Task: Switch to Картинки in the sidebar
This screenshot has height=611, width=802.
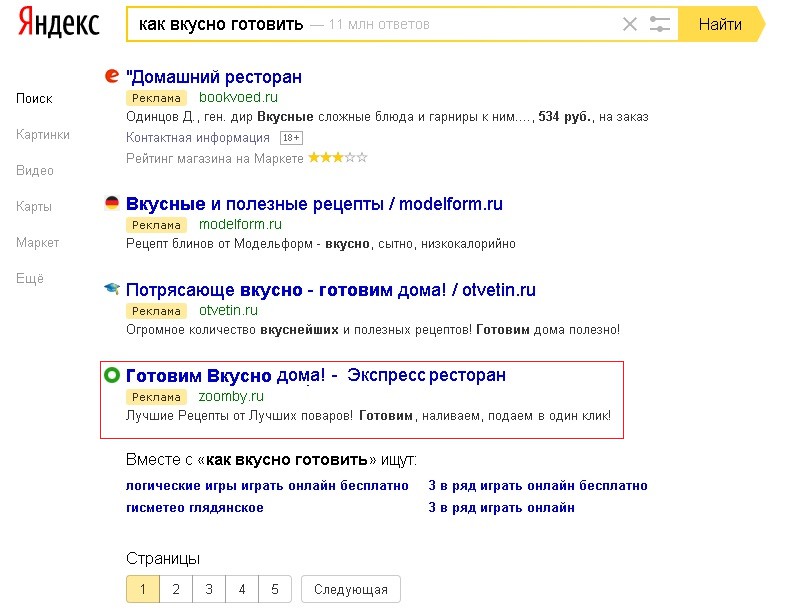Action: point(43,134)
